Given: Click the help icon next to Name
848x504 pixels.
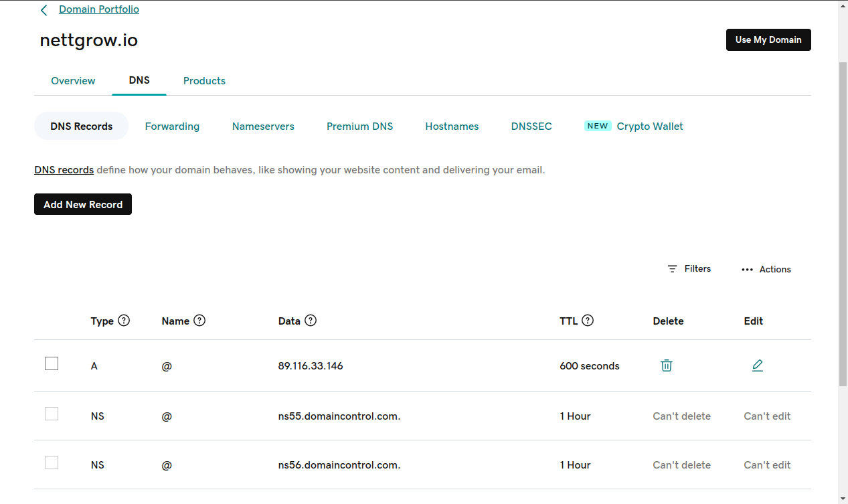Looking at the screenshot, I should point(199,321).
